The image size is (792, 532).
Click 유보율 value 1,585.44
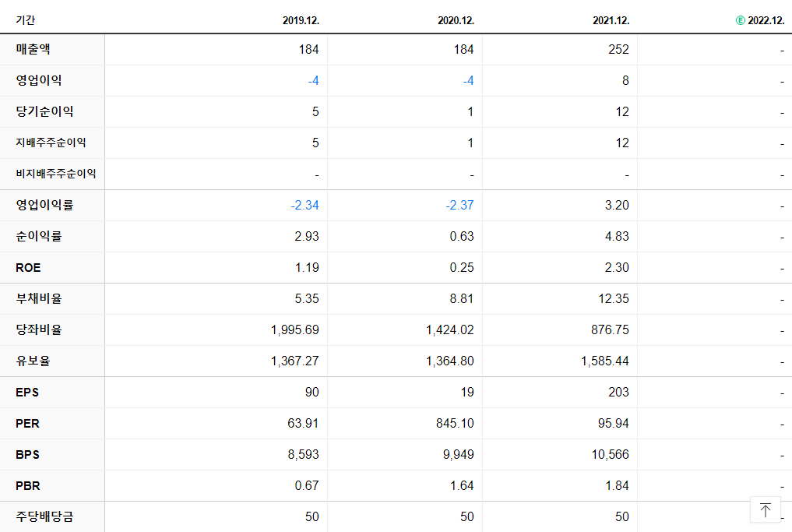tap(605, 361)
